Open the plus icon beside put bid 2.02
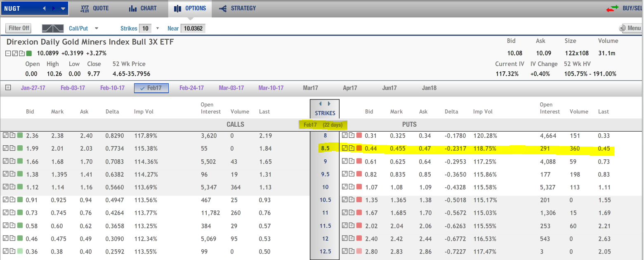 pos(352,226)
